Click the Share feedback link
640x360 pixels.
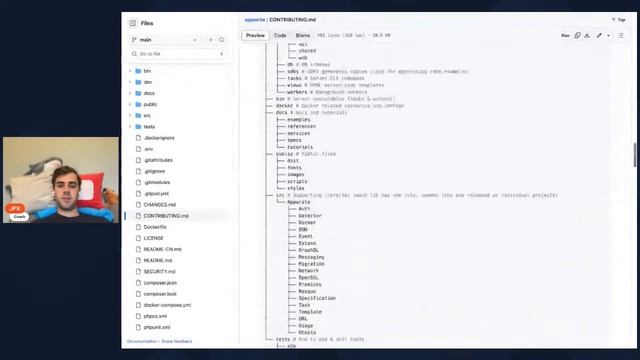[177, 341]
